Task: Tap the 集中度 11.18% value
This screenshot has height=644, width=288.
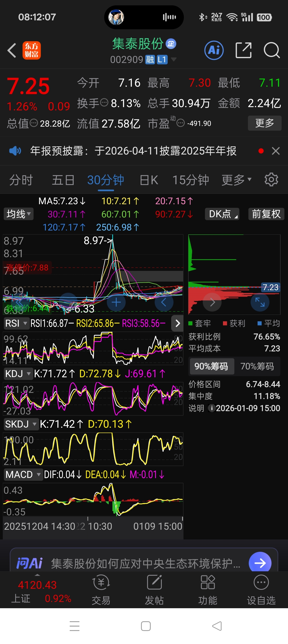Action: 267,396
